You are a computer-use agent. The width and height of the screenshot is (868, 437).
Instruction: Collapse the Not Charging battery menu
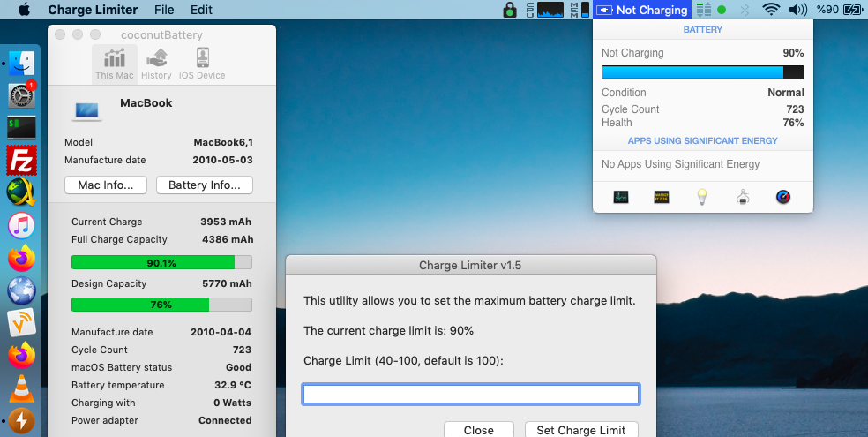pos(642,10)
